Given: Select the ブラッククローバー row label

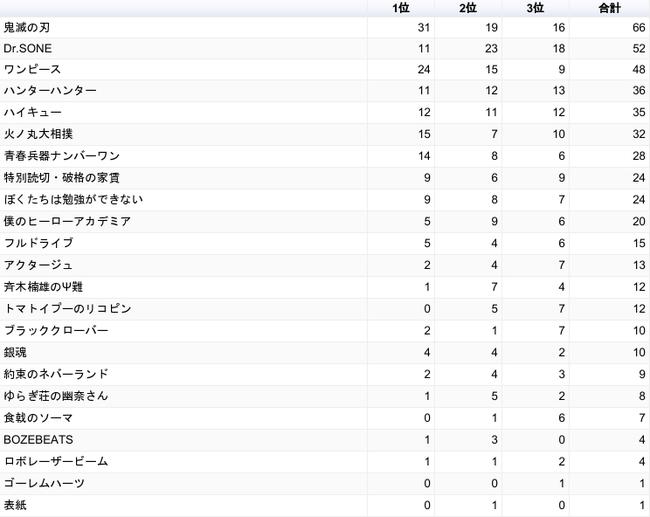Looking at the screenshot, I should pyautogui.click(x=56, y=330).
